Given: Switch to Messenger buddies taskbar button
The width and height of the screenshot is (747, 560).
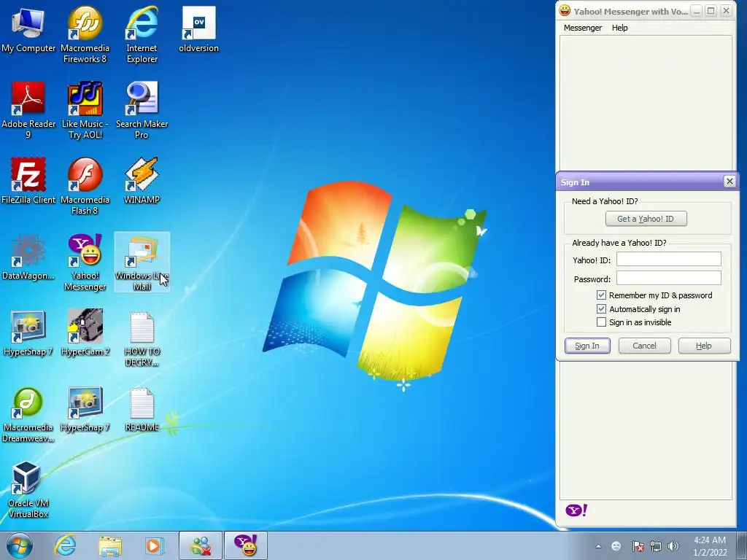Looking at the screenshot, I should coord(201,545).
